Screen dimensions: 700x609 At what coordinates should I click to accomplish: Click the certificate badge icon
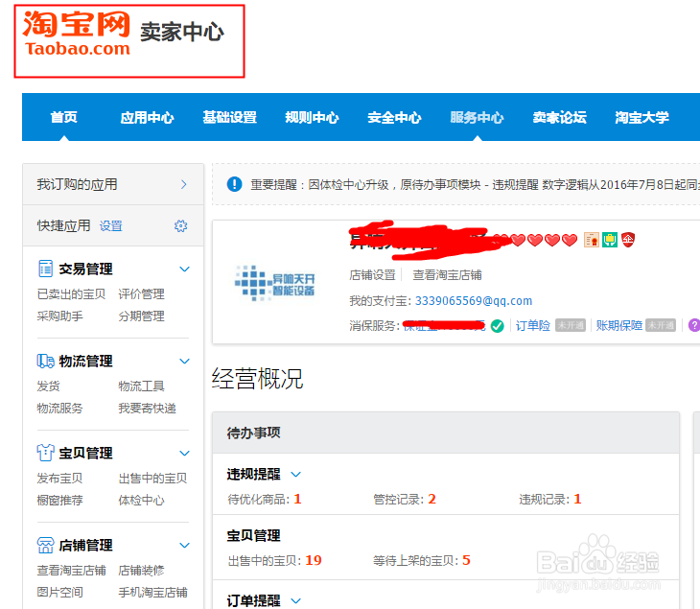(592, 240)
